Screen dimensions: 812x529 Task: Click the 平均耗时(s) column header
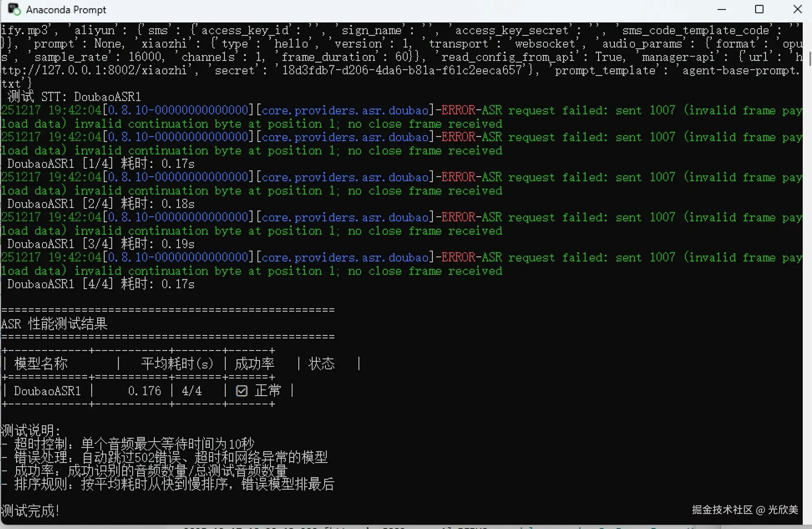pos(177,364)
